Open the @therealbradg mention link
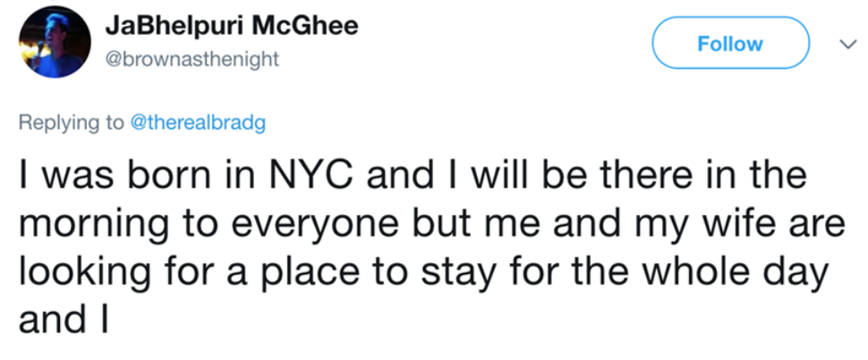The width and height of the screenshot is (868, 360). pos(198,123)
